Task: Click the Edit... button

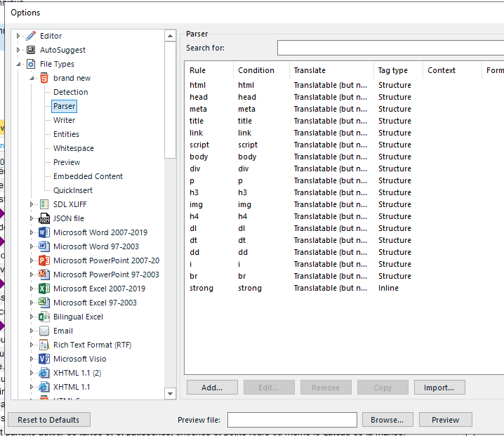Action: pyautogui.click(x=269, y=388)
